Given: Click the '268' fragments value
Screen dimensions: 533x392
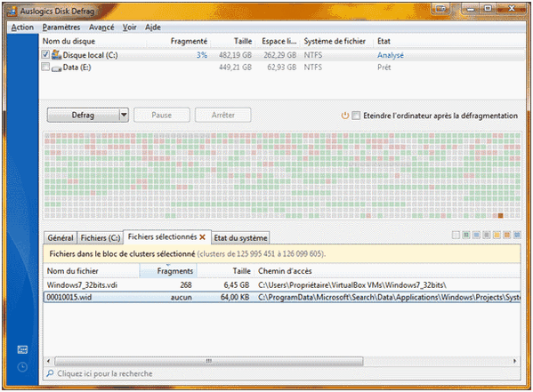Looking at the screenshot, I should coord(186,284).
